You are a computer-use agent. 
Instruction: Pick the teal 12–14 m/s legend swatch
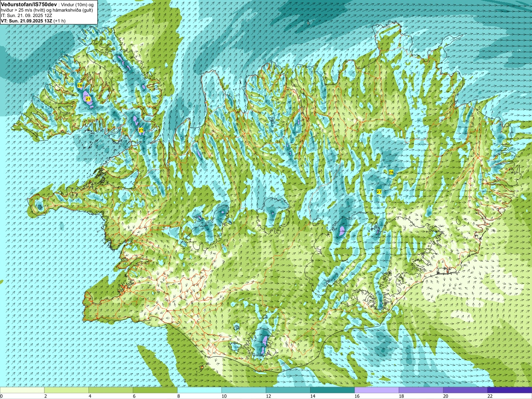tap(288, 390)
